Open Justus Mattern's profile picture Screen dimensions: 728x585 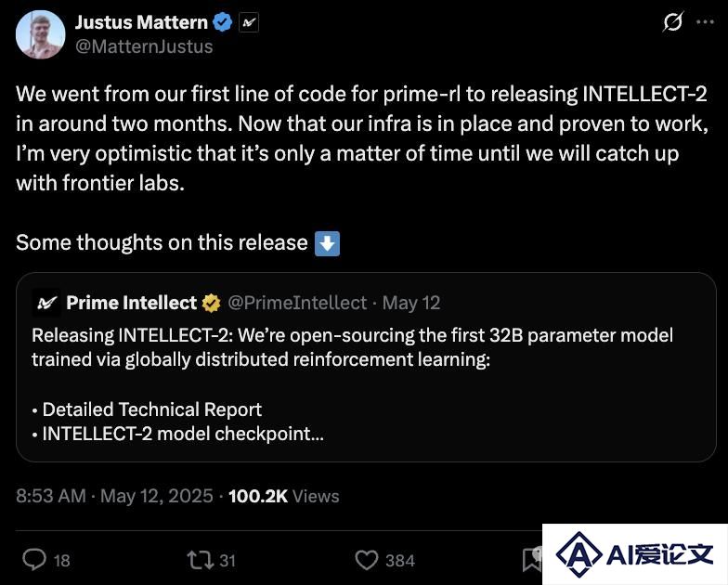41,35
